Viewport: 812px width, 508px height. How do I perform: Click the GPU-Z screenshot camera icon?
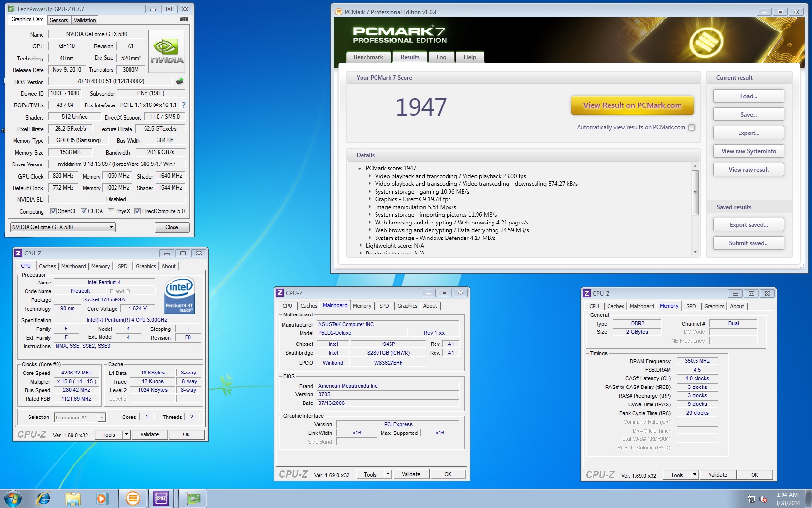[x=184, y=19]
